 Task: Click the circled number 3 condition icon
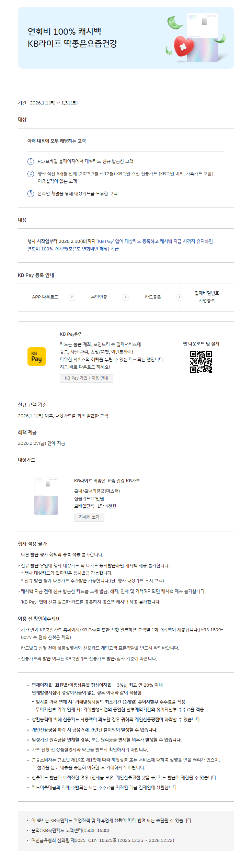click(x=31, y=194)
